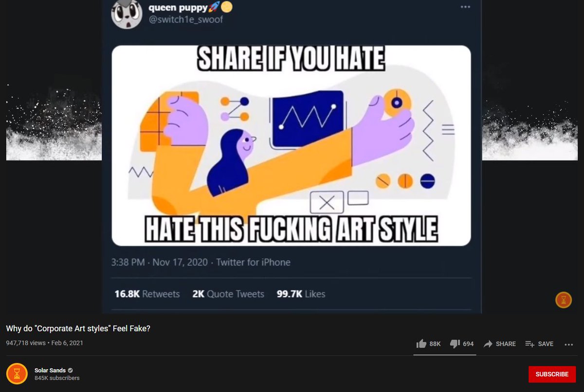
Task: Click the queen puppy profile avatar
Action: click(127, 14)
